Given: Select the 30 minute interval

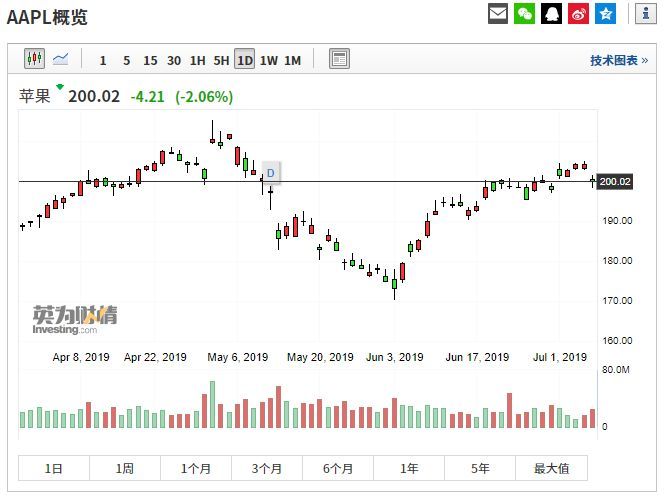Looking at the screenshot, I should tap(174, 60).
